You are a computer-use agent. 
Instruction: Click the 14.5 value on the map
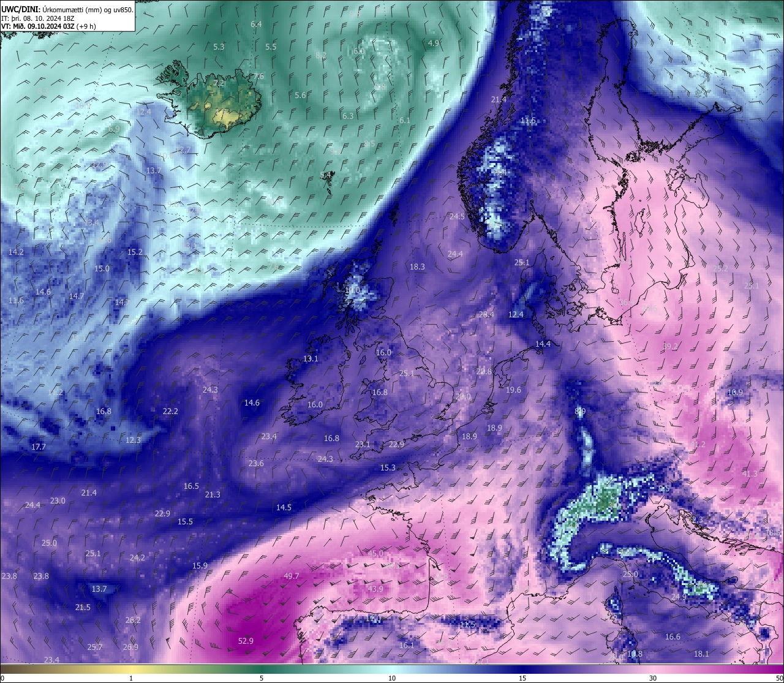tap(284, 507)
